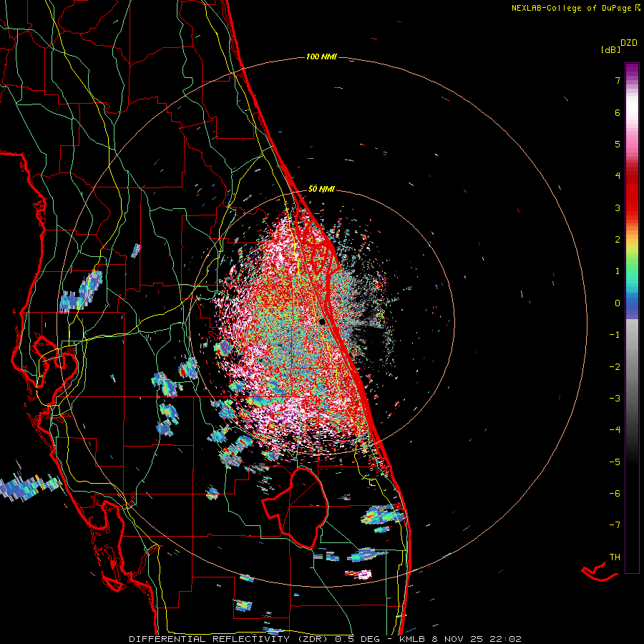Click the KMLB radar site black dot
Screen dimensions: 644x644
322,321
